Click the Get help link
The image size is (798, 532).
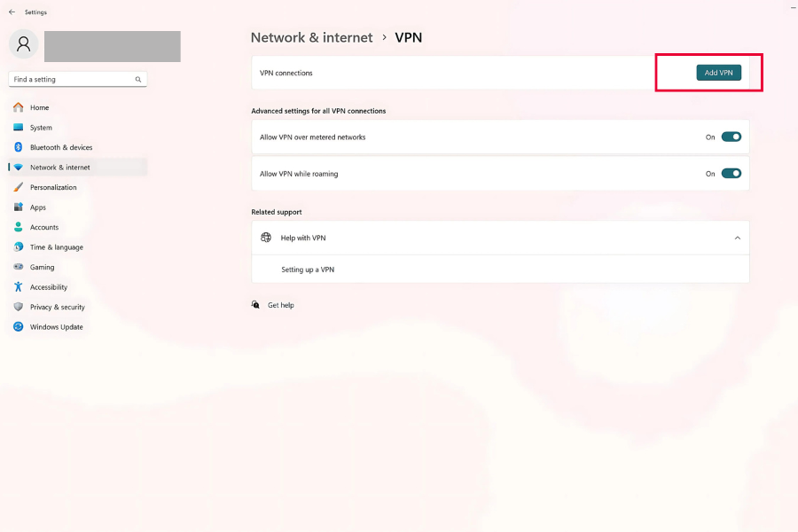(x=280, y=305)
